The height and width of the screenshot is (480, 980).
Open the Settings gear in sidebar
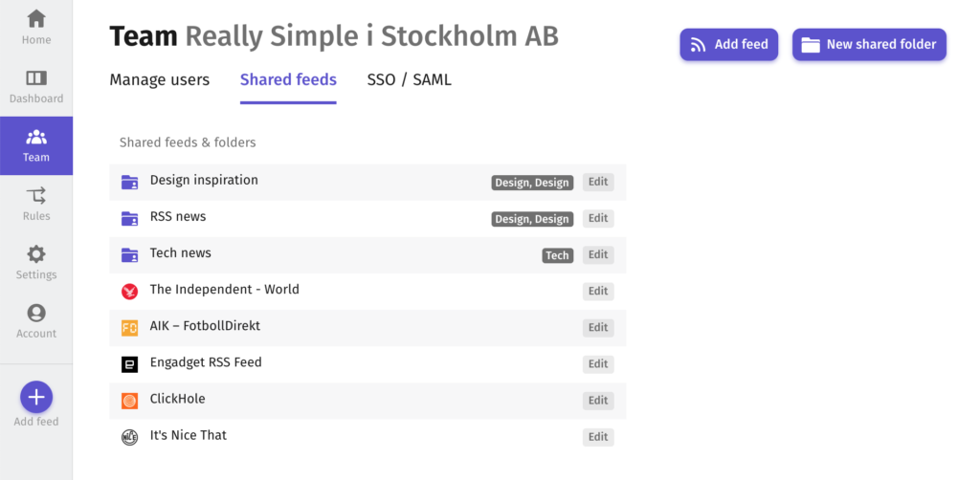coord(36,254)
